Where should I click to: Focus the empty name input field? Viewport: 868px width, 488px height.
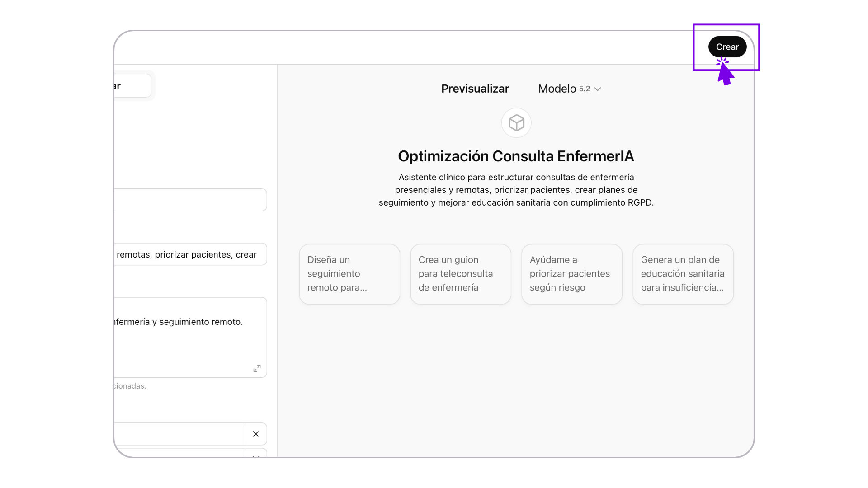pos(190,200)
